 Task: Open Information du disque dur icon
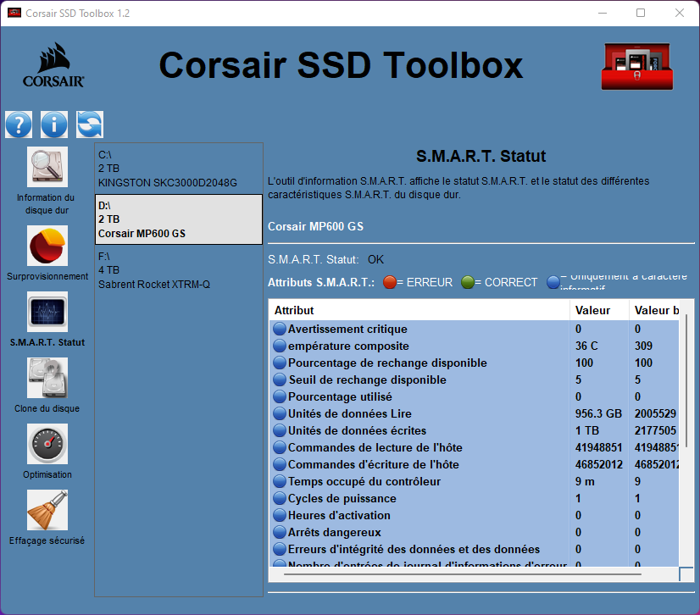[x=47, y=167]
